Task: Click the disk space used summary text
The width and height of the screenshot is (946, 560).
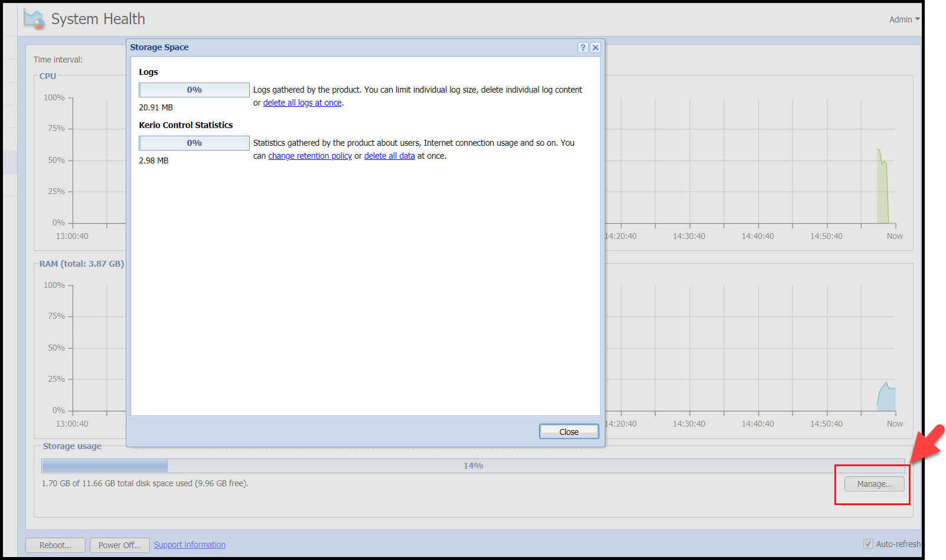Action: point(145,483)
